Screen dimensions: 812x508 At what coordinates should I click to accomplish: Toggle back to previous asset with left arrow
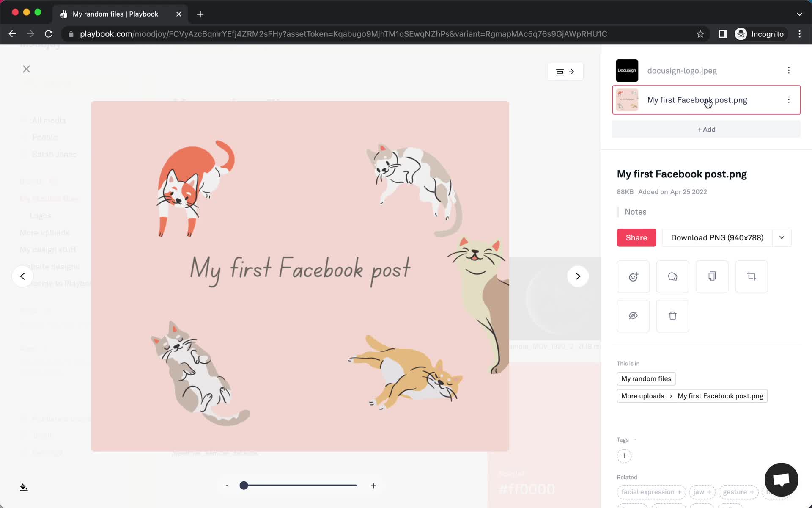tap(22, 276)
